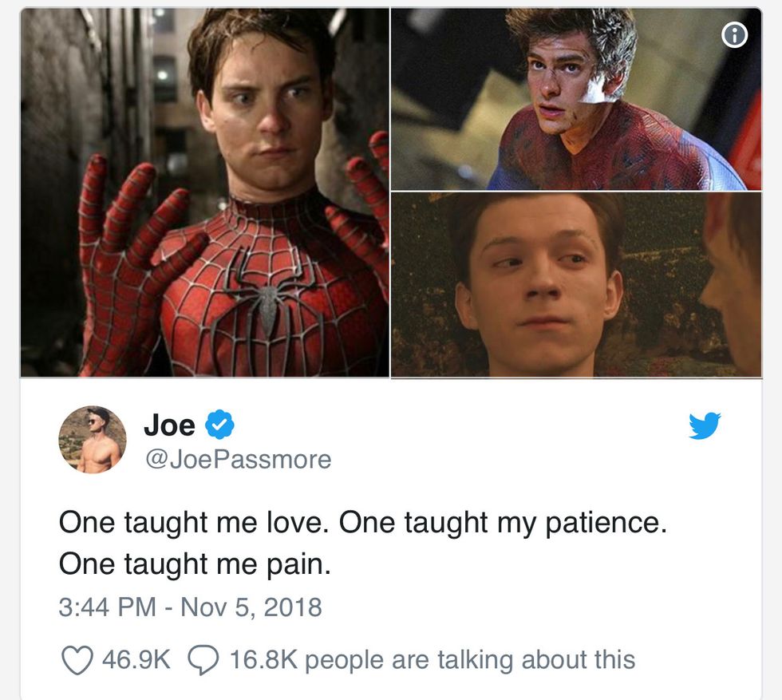782x700 pixels.
Task: Click the 46.9K likes count
Action: (136, 659)
